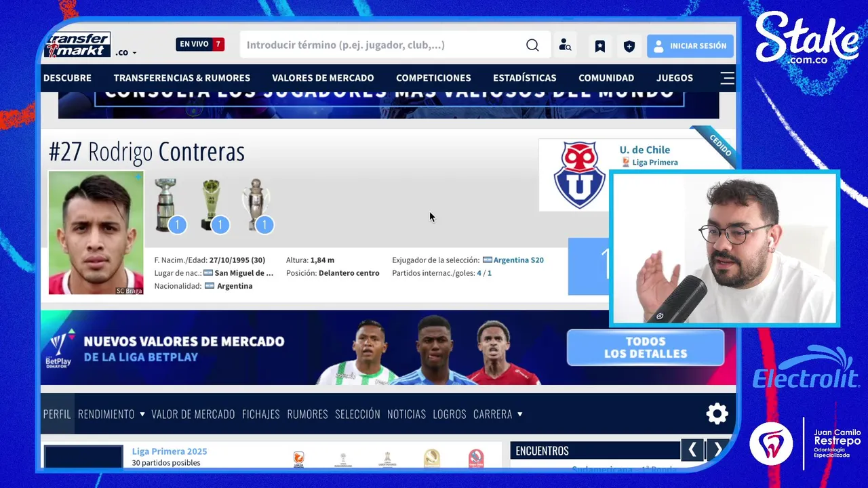Open the U. de Chile club link
The width and height of the screenshot is (868, 488).
644,150
